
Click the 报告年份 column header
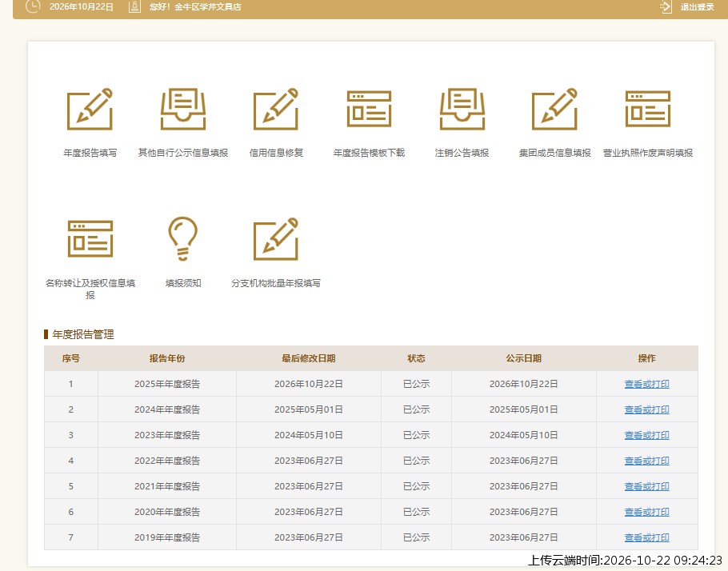pyautogui.click(x=167, y=358)
